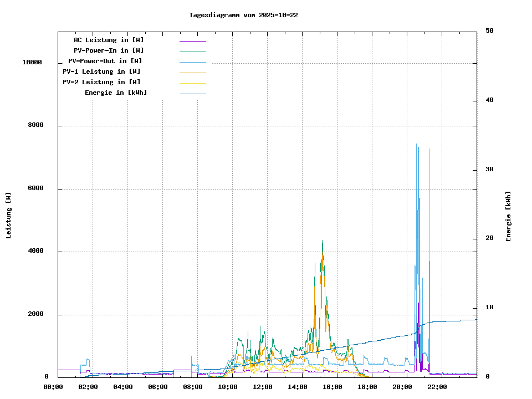Select the 20:00 time axis tick label
This screenshot has height=399, width=532.
(403, 387)
